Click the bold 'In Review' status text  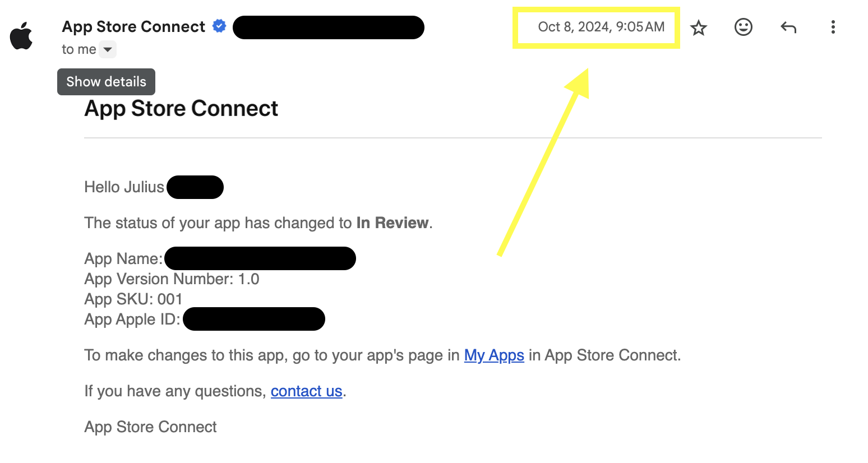click(x=393, y=223)
